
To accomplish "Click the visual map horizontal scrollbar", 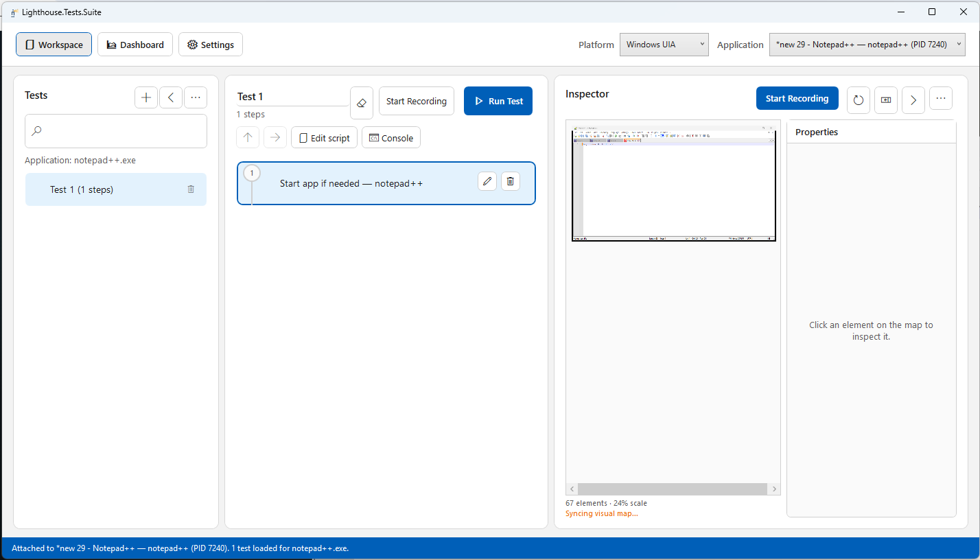I will click(x=673, y=489).
